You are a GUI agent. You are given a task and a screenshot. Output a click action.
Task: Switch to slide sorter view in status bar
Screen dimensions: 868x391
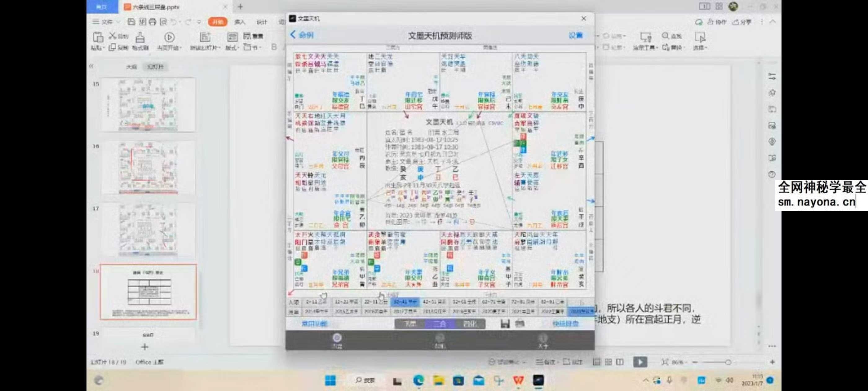pyautogui.click(x=608, y=362)
